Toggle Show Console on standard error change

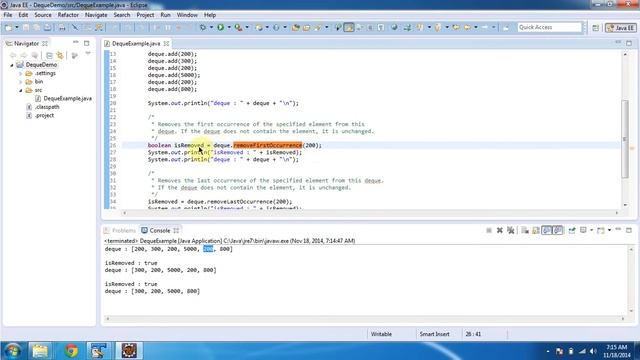(x=558, y=231)
